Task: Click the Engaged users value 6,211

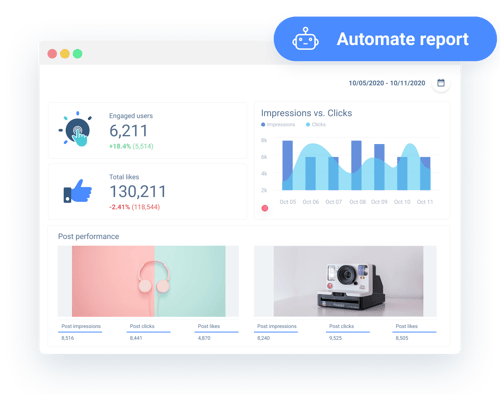Action: coord(128,131)
